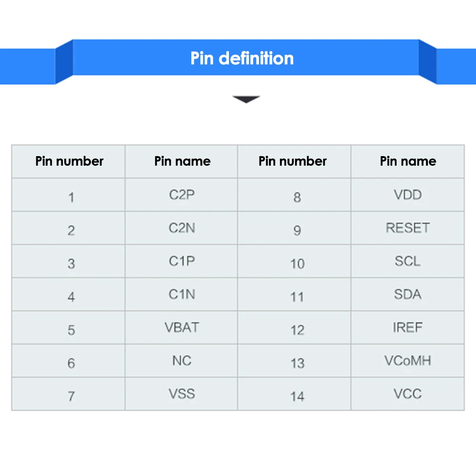The image size is (476, 476).
Task: Select pin number 14 cell
Action: pos(297,396)
